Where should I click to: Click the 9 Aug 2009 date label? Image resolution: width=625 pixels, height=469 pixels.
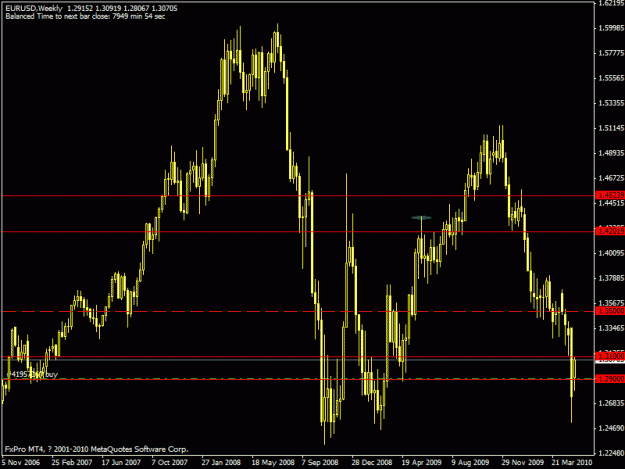tap(470, 462)
